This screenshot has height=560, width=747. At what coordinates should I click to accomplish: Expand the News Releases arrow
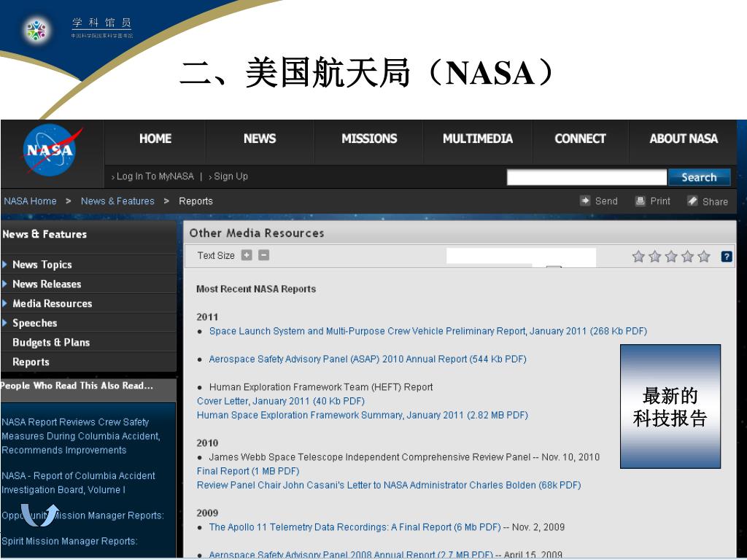tap(5, 284)
